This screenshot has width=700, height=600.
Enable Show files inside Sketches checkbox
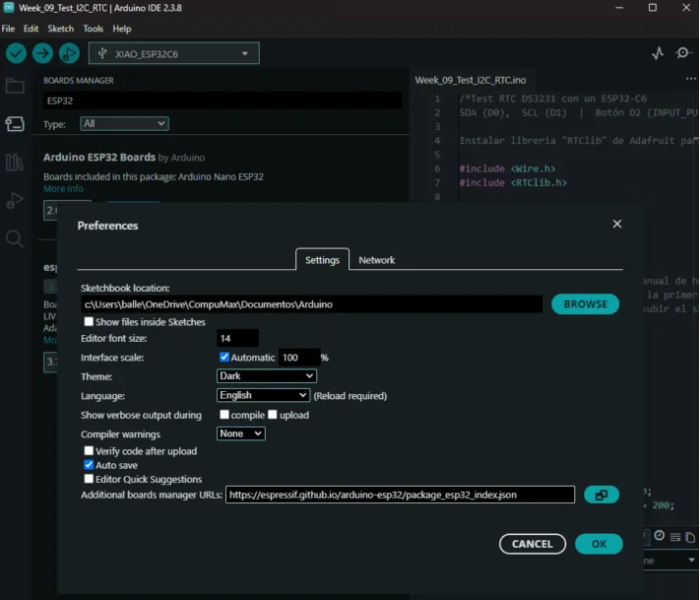click(89, 321)
